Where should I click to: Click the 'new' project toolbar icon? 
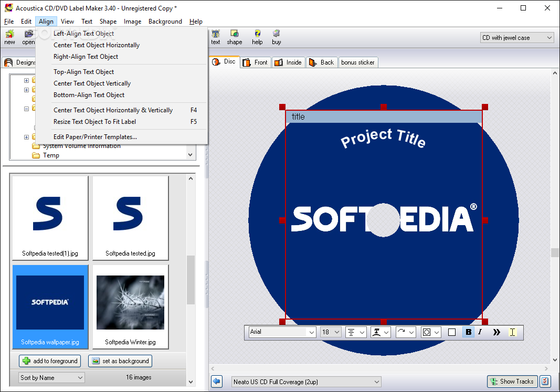pyautogui.click(x=9, y=37)
